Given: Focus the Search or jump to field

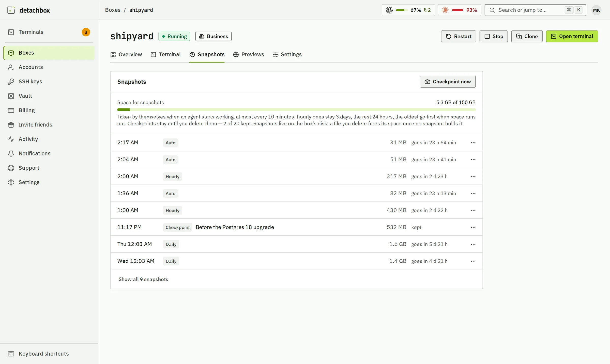Looking at the screenshot, I should [535, 10].
